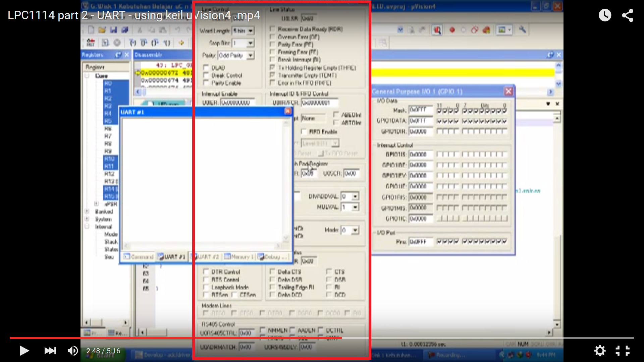Check the Parity Enable checkbox
This screenshot has height=362, width=644.
coord(206,83)
